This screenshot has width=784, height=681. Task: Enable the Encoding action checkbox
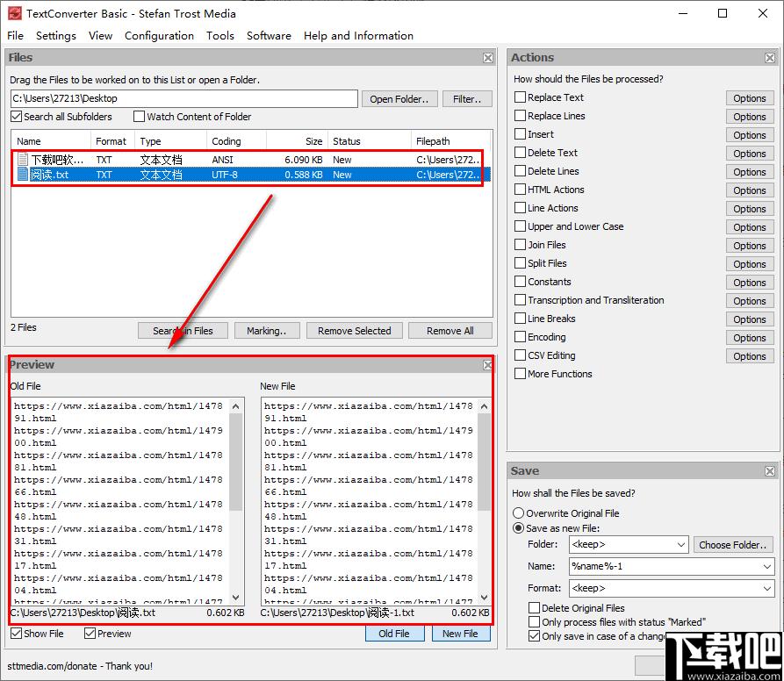(520, 337)
